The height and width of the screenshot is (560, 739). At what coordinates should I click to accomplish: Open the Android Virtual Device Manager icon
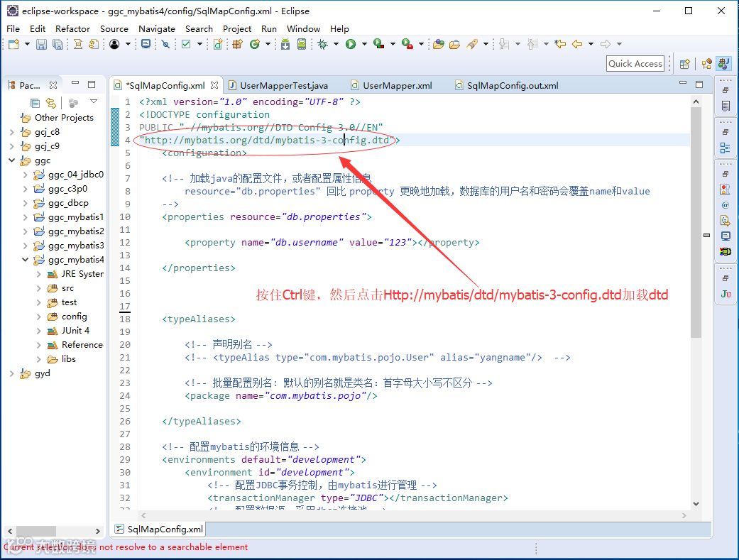point(302,44)
